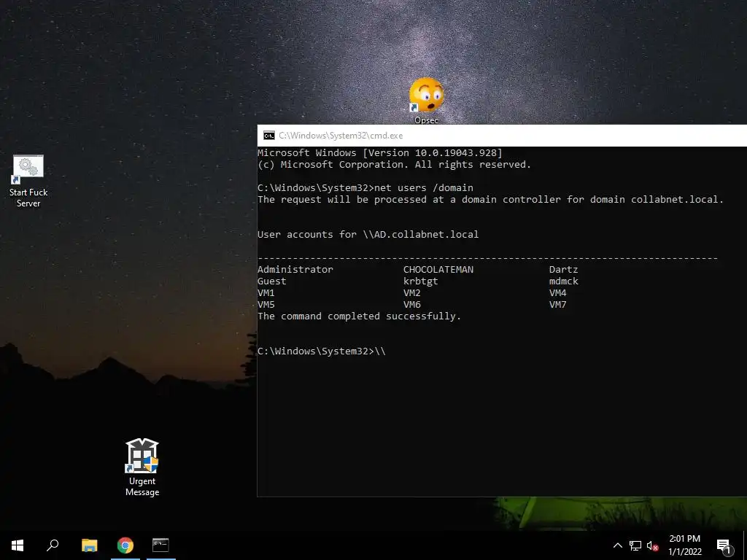
Task: Click the mdmck user account
Action: click(564, 281)
